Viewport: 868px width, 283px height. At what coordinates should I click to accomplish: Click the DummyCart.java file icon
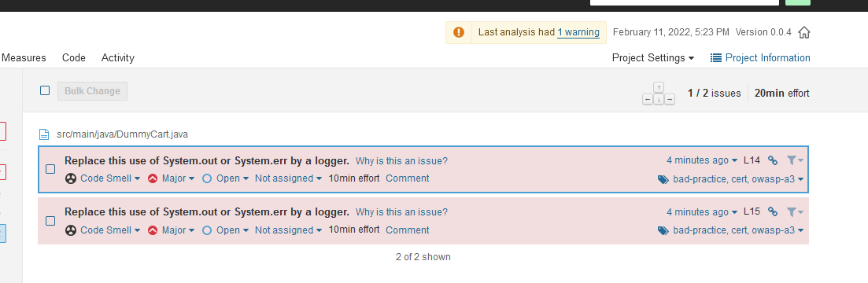pos(44,134)
